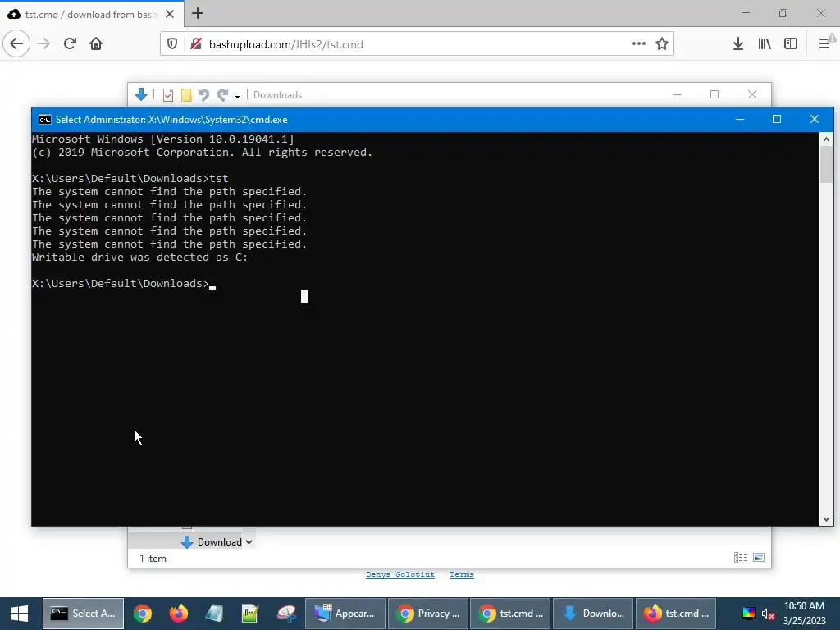Switch explorer to large icons view
This screenshot has width=840, height=630.
759,558
